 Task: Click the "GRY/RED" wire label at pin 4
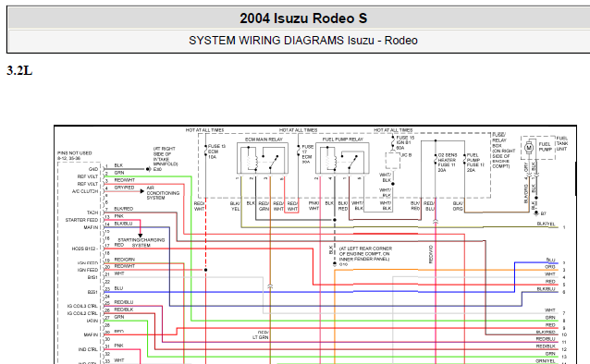pos(124,188)
